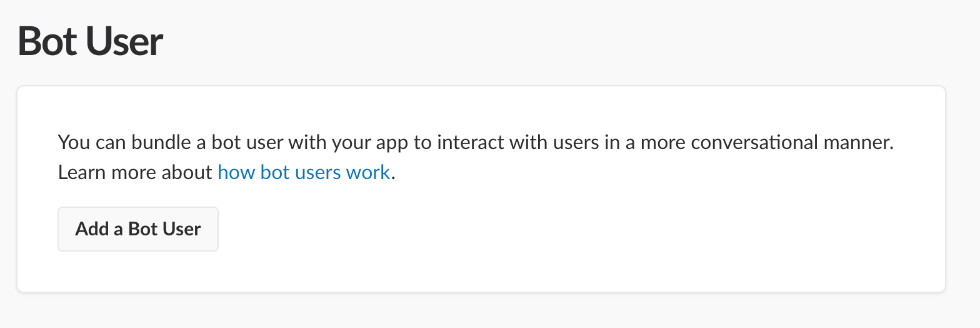The image size is (980, 328).
Task: Click the Add a Bot User button
Action: (138, 229)
